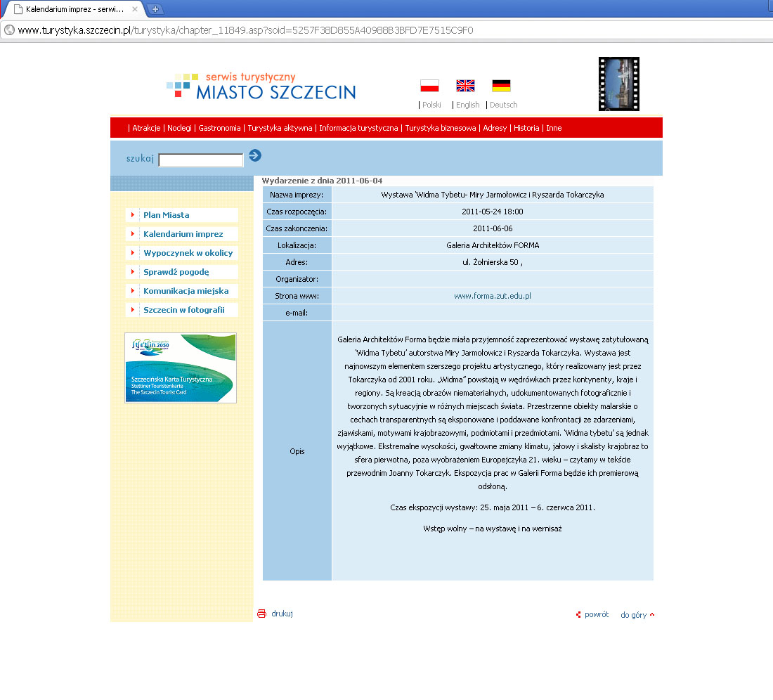Viewport: 773px width, 700px height.
Task: Click the heading Wydarzenie z dnia 2011-06-04
Action: click(x=322, y=181)
